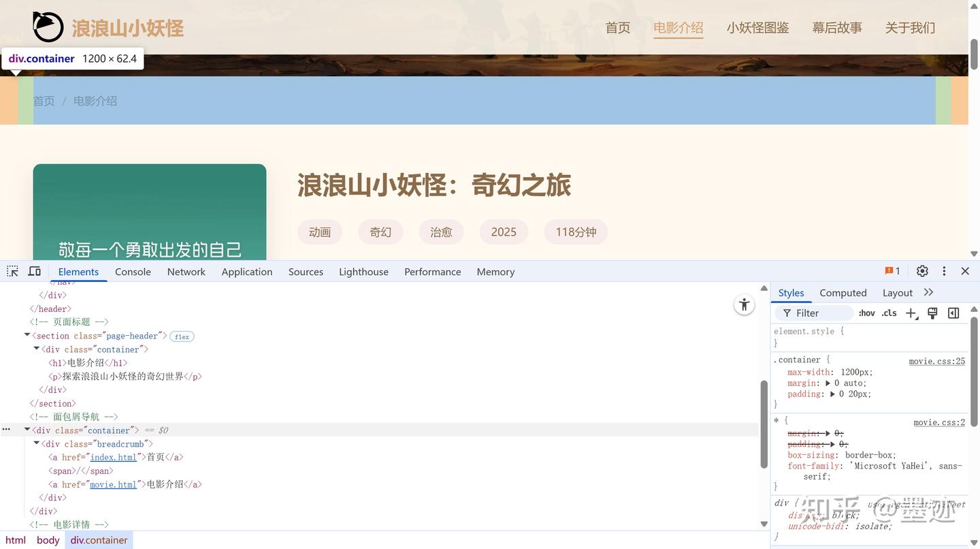Image resolution: width=980 pixels, height=549 pixels.
Task: Open the movie.css:2 source link
Action: [939, 422]
